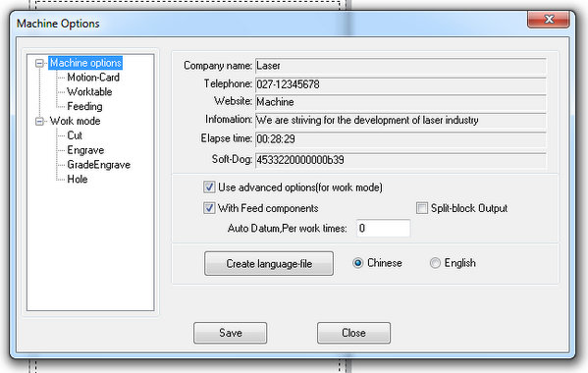Open the Worktable settings item
This screenshot has width=588, height=373.
pos(89,92)
